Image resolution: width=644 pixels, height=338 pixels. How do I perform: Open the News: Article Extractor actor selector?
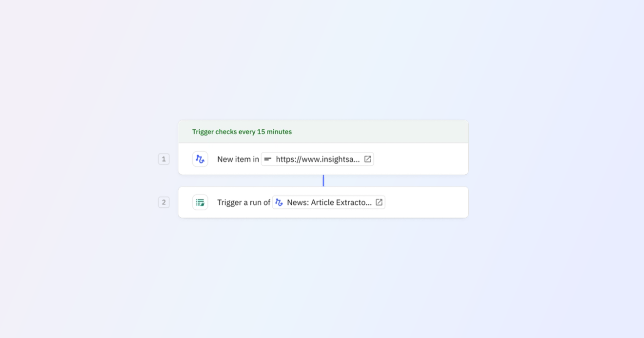328,202
